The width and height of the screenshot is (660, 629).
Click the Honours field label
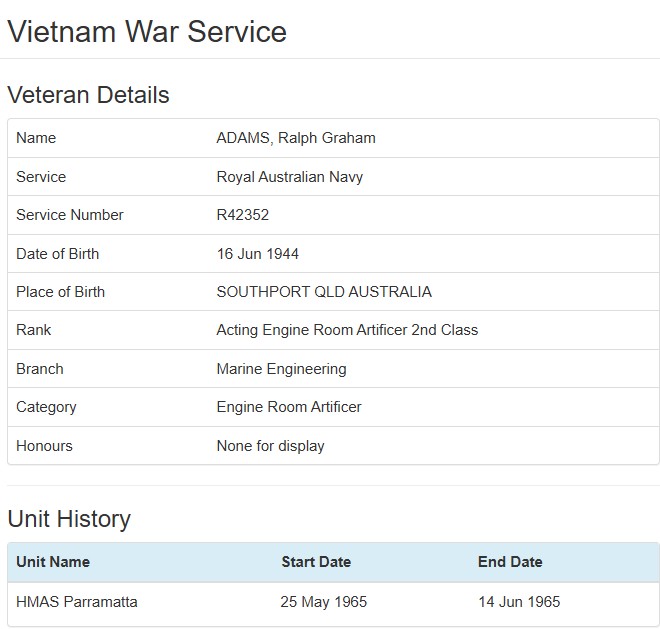pos(44,446)
